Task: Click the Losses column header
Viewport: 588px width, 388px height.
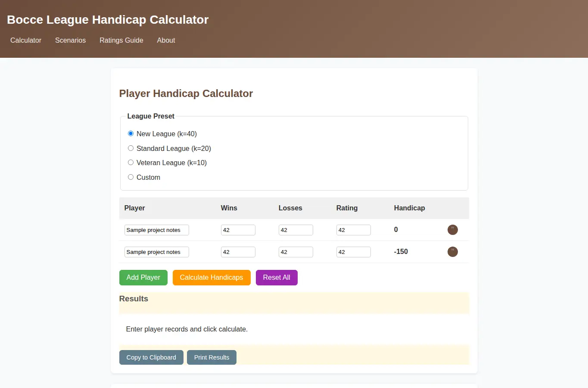Action: pos(290,208)
